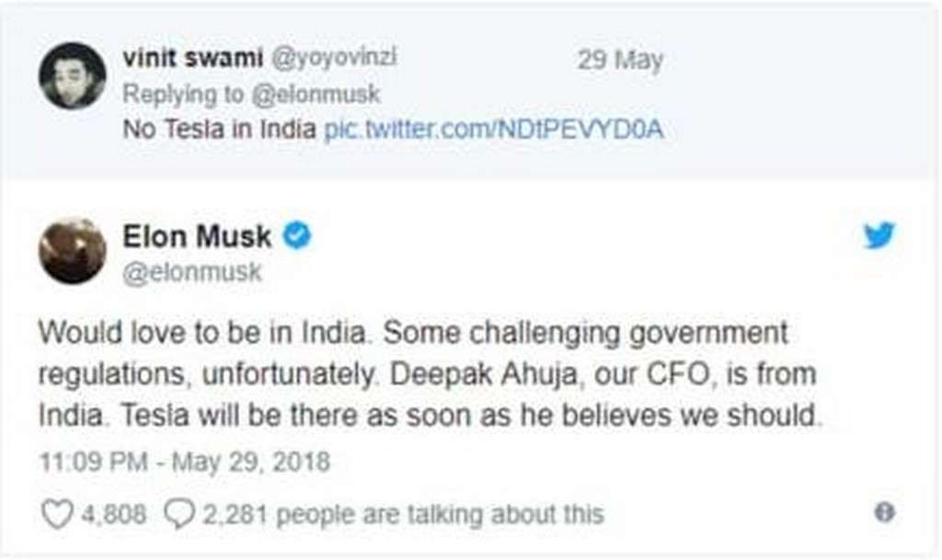Click the Twitter bird logo icon

tap(879, 235)
